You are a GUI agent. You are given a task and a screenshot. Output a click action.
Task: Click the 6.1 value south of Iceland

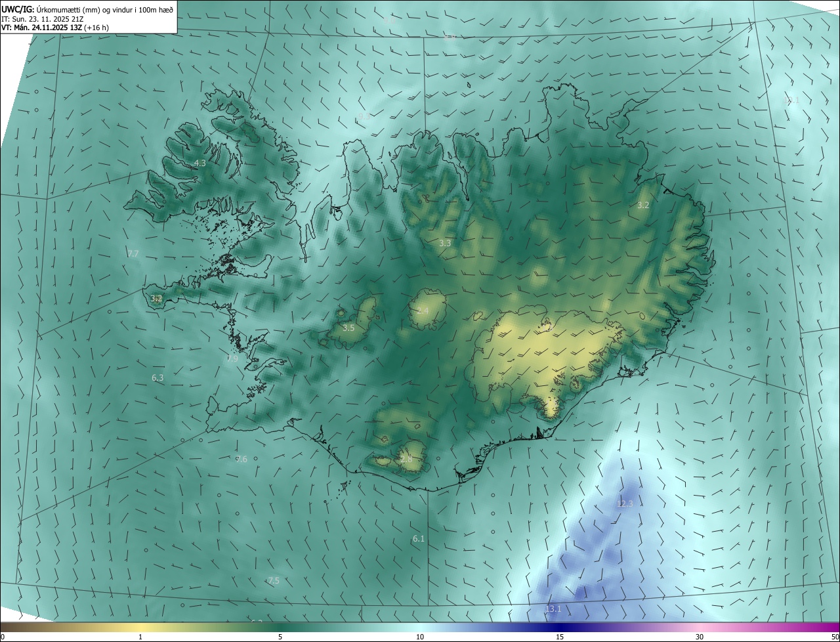click(x=419, y=538)
